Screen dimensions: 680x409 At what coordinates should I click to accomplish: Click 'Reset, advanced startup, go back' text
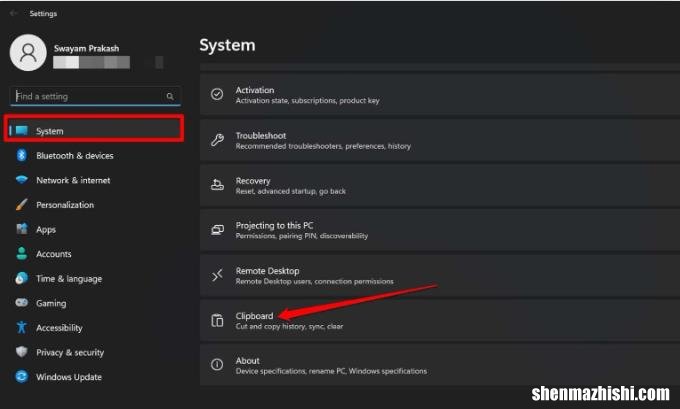click(291, 191)
